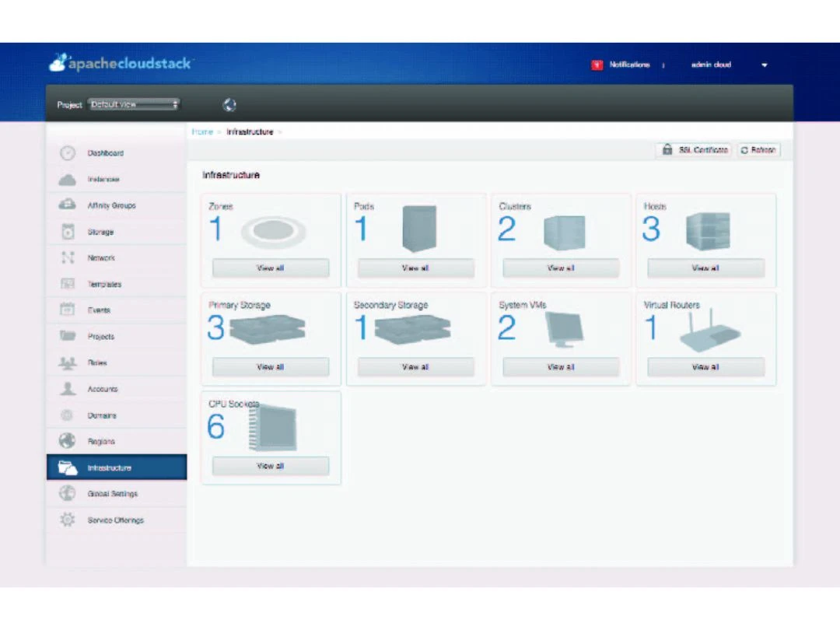Image resolution: width=840 pixels, height=630 pixels.
Task: Go to Events in the sidebar
Action: coord(99,310)
